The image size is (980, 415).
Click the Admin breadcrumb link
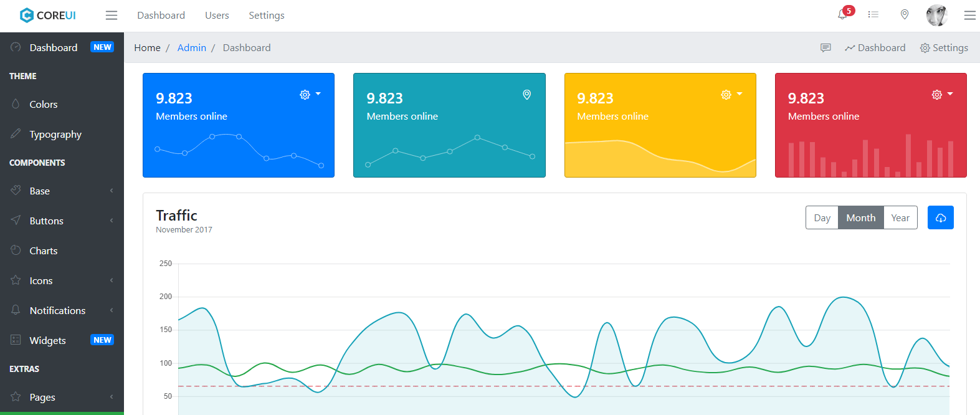tap(192, 48)
